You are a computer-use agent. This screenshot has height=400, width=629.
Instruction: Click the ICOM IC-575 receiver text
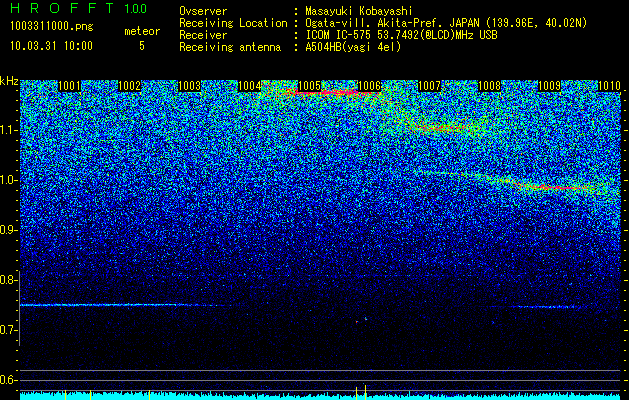402,35
